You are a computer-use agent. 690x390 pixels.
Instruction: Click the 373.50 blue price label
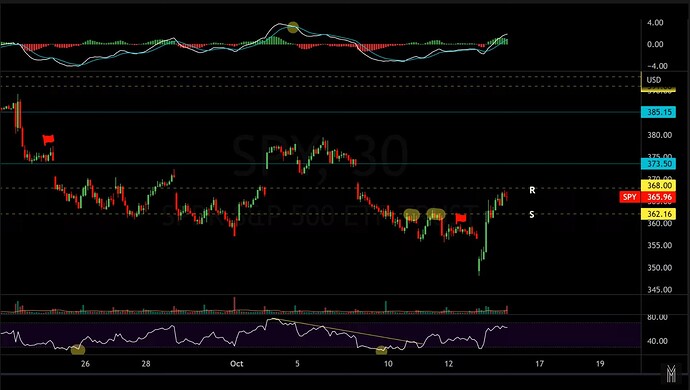point(659,164)
